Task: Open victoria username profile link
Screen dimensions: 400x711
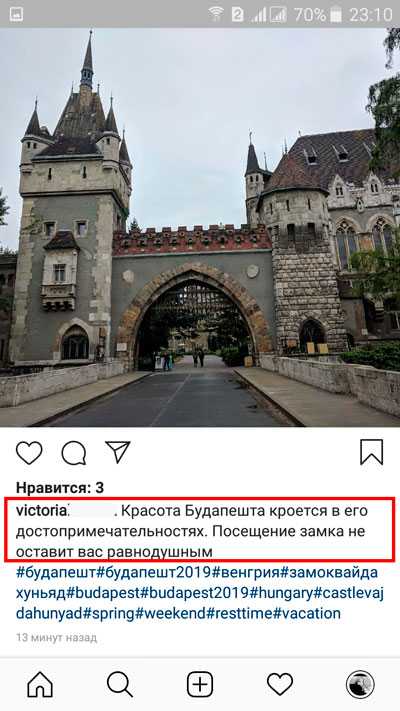Action: click(42, 511)
